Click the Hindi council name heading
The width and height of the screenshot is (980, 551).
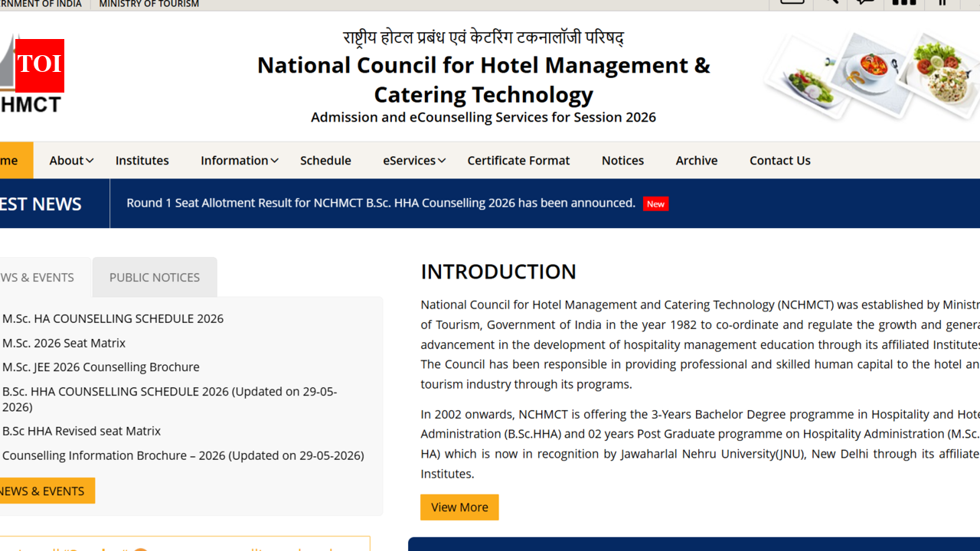(x=483, y=37)
